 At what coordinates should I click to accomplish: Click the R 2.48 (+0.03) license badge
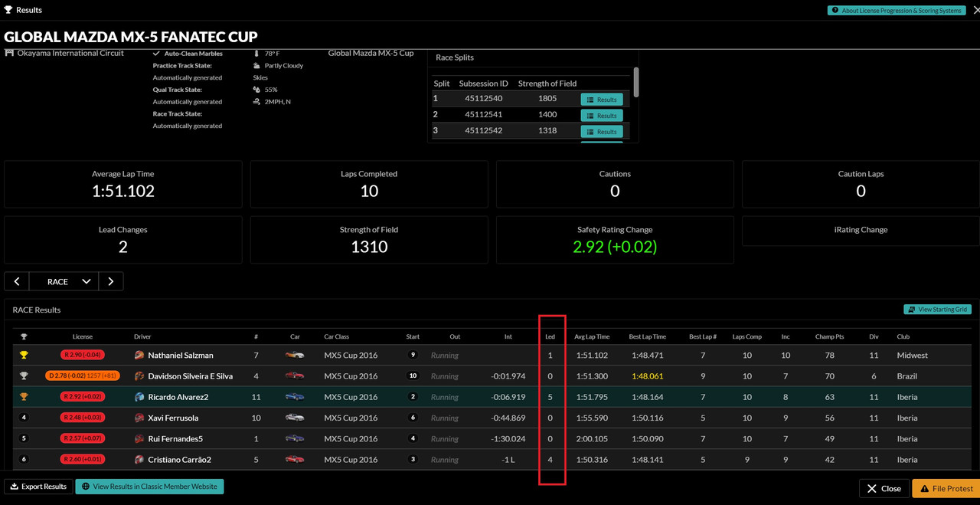tap(83, 418)
